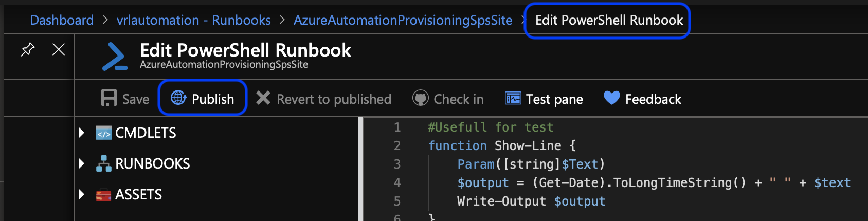Click the Check in GitHub icon
The width and height of the screenshot is (868, 221).
tap(421, 98)
